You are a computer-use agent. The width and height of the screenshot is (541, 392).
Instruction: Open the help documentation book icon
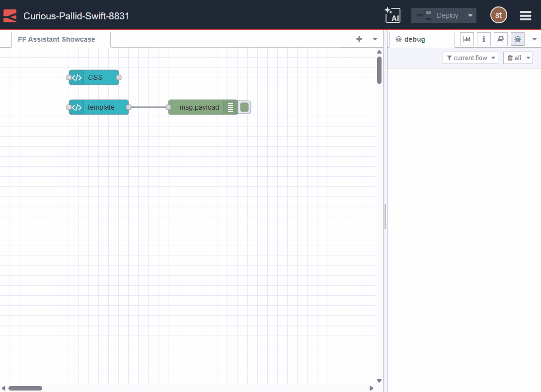[500, 39]
